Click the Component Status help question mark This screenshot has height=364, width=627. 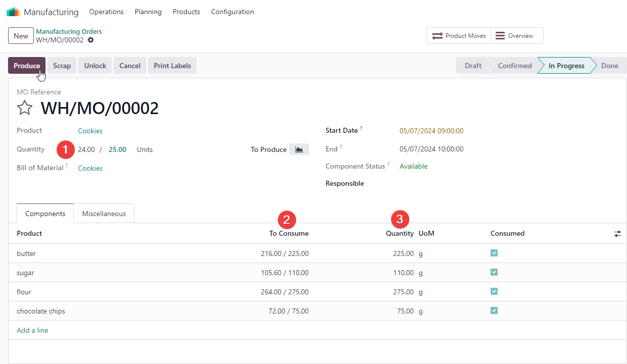point(389,165)
